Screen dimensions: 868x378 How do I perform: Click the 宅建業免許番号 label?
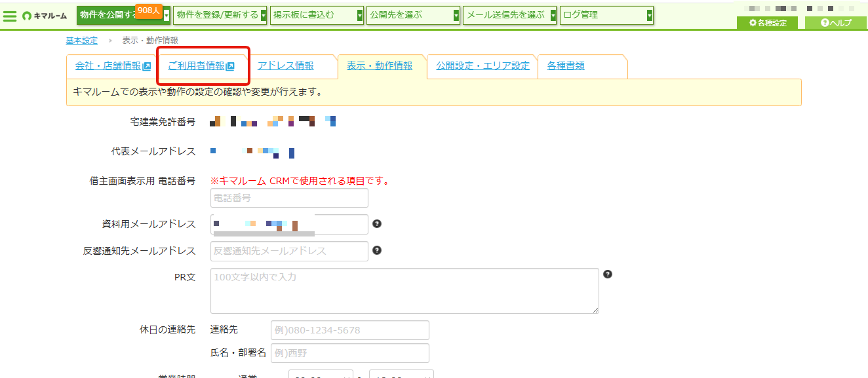[163, 122]
